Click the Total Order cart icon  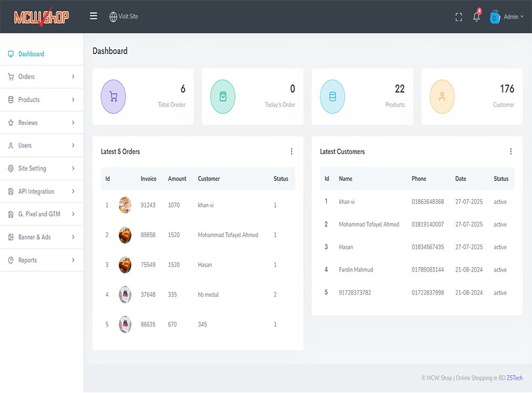pyautogui.click(x=113, y=96)
